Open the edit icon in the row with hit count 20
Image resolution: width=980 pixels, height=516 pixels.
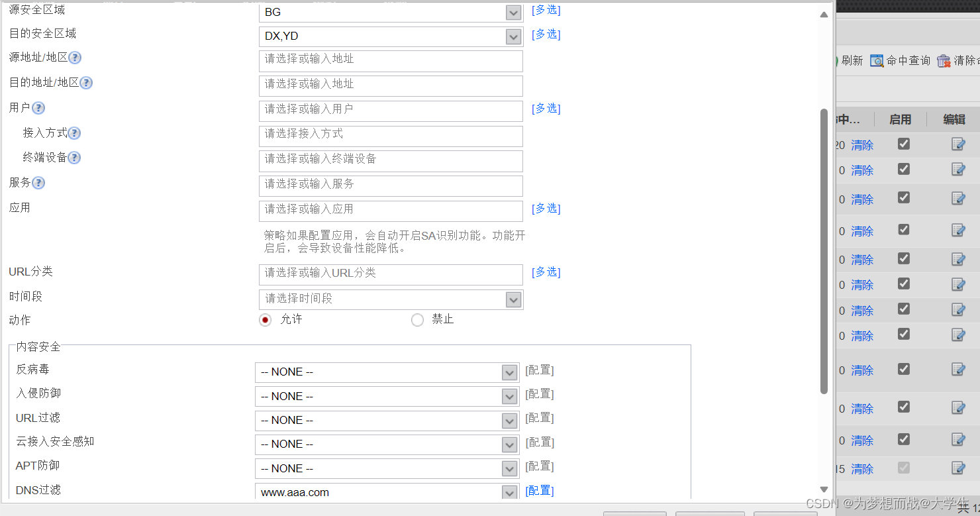click(x=958, y=144)
